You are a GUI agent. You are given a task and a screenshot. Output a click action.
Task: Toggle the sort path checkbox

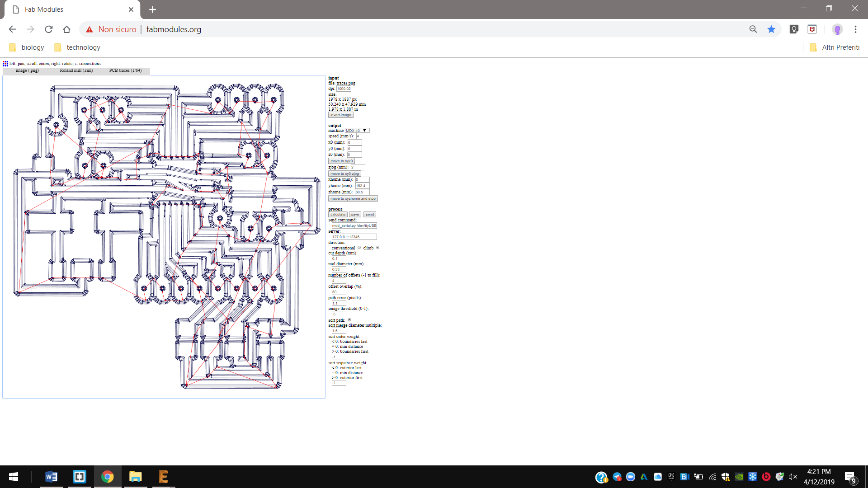coord(349,320)
